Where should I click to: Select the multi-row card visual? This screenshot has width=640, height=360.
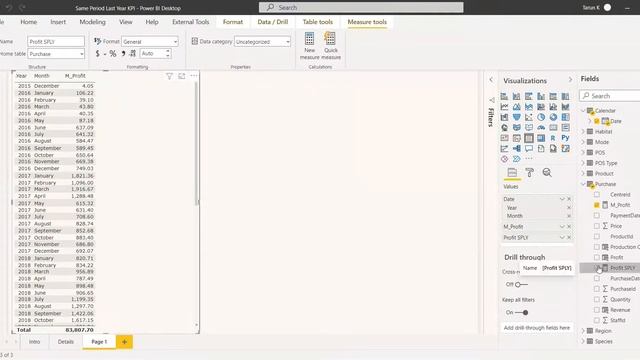[565, 128]
